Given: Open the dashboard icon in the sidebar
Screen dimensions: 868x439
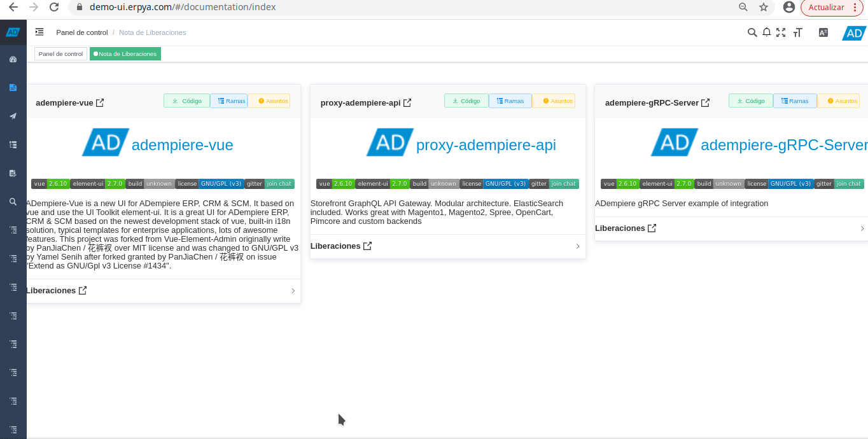Looking at the screenshot, I should click(x=13, y=59).
